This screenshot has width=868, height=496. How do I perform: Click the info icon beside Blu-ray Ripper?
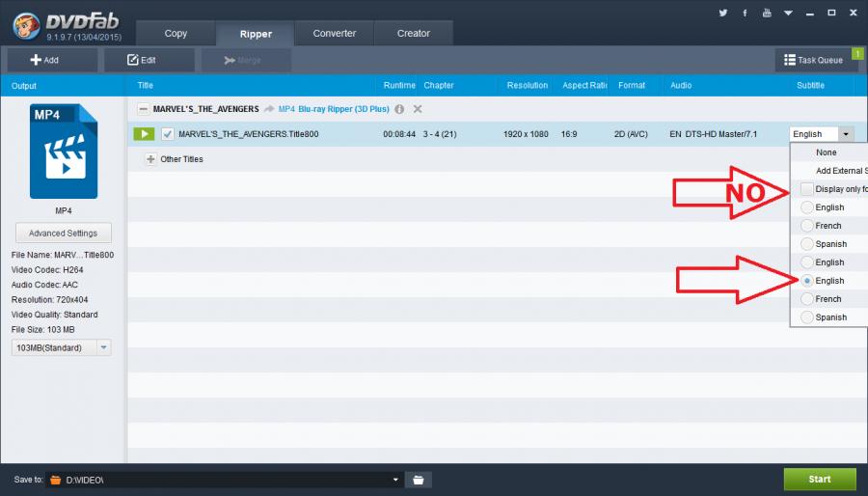399,109
